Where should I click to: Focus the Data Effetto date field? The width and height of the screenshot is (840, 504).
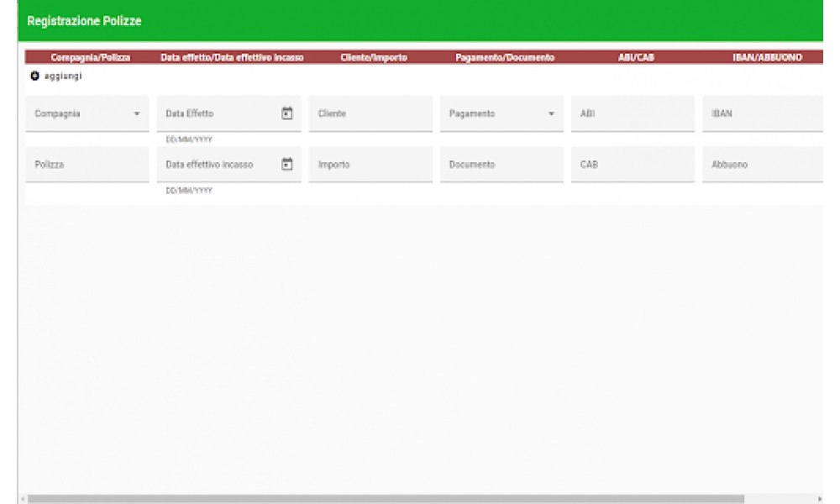[229, 113]
